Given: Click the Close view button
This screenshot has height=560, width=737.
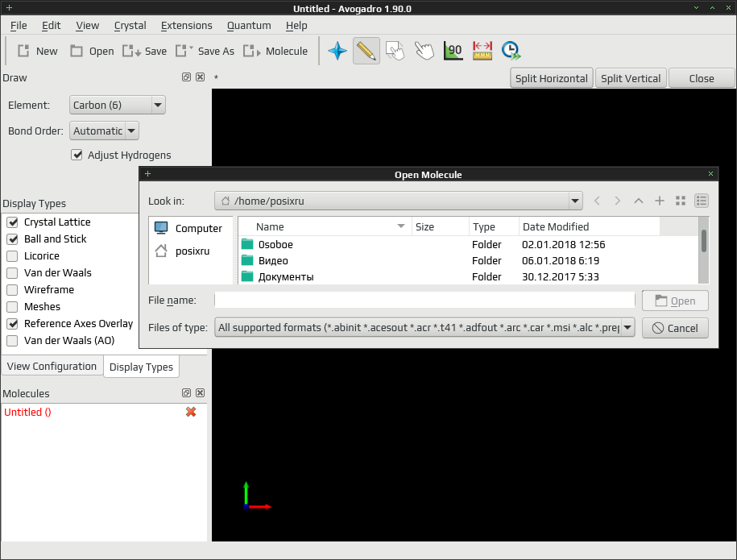Looking at the screenshot, I should click(x=702, y=78).
